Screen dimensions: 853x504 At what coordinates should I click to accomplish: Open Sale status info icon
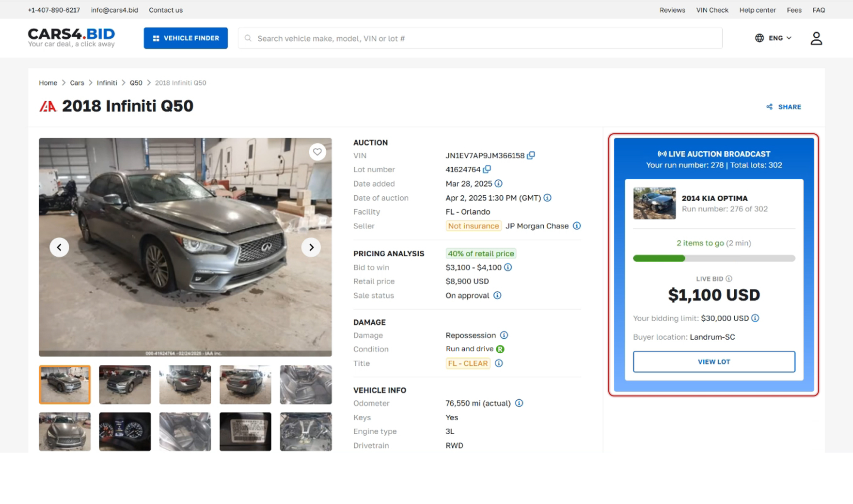[x=497, y=296]
